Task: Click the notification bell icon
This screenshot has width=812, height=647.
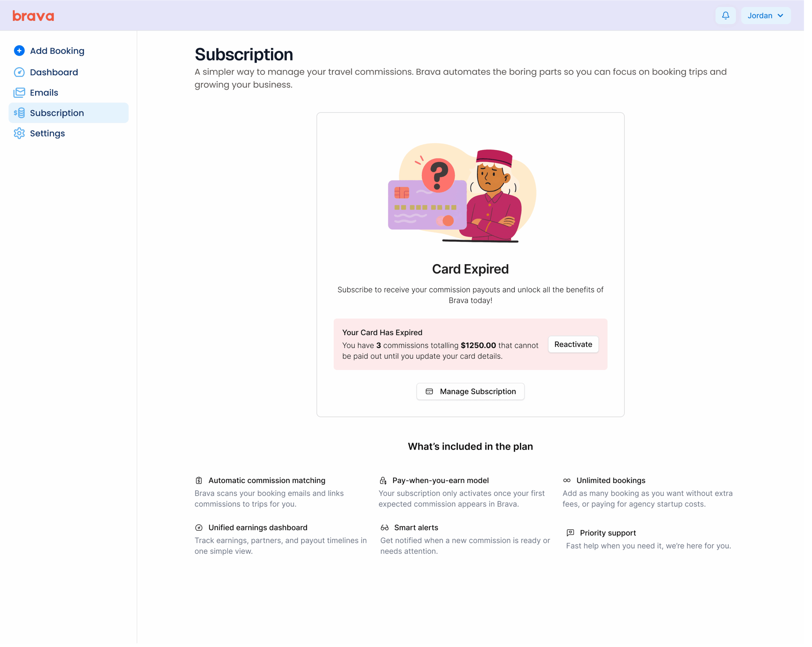Action: [x=725, y=16]
